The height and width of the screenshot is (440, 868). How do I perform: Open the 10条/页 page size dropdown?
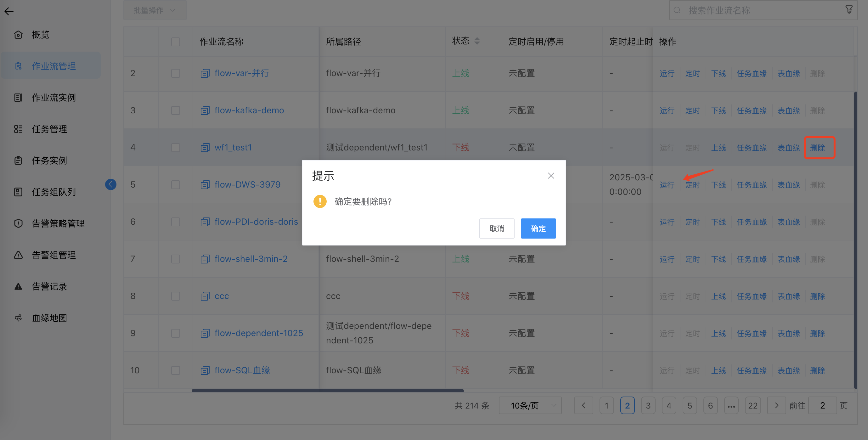[x=530, y=405]
